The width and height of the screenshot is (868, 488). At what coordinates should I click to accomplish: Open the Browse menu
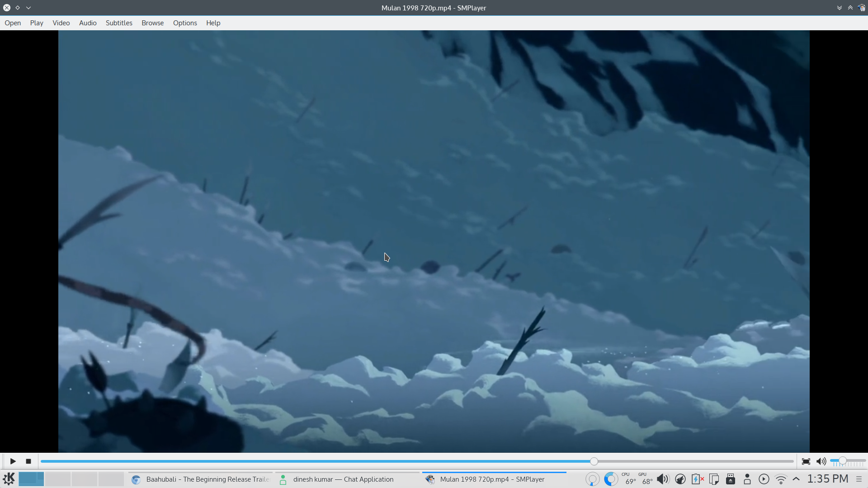tap(152, 23)
